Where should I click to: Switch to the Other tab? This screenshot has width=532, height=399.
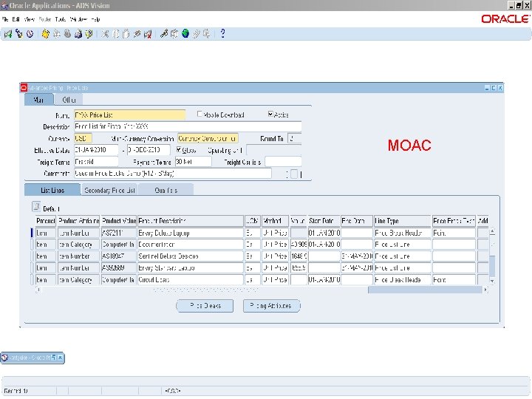[x=69, y=100]
